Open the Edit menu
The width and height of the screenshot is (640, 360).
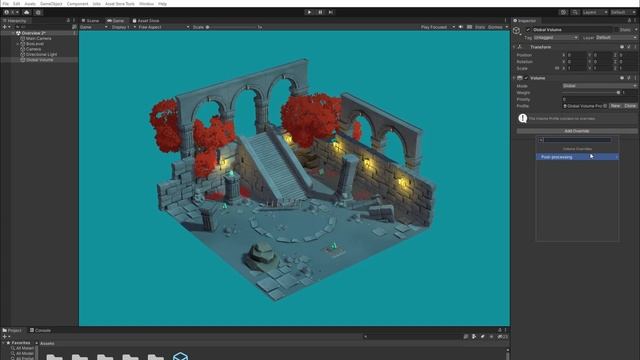coord(16,4)
